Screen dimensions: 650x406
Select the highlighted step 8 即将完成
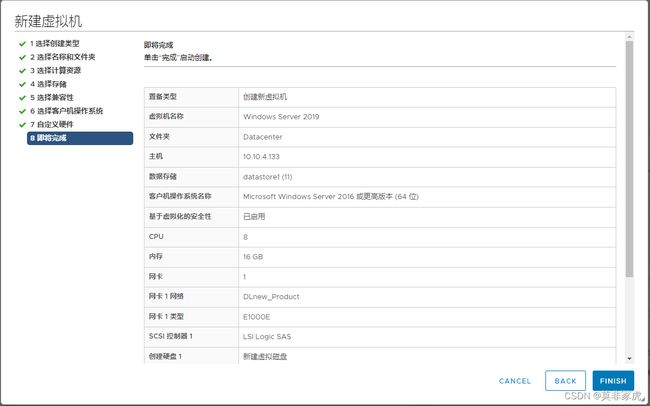point(80,138)
